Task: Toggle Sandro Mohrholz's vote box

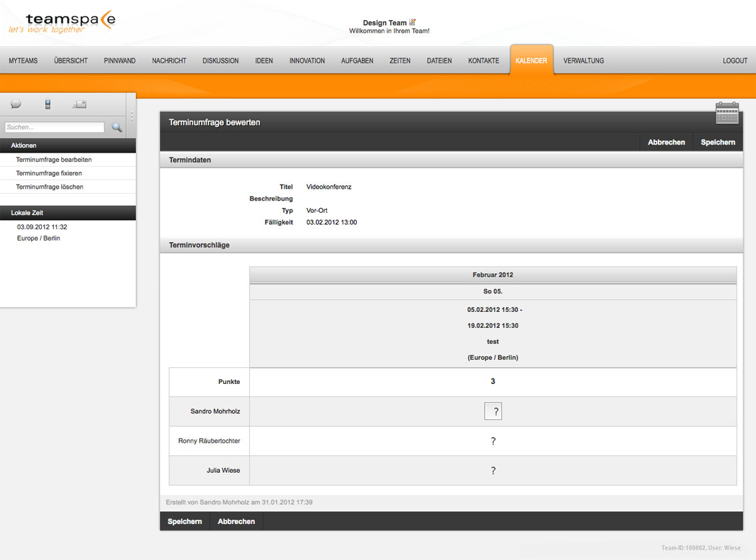Action: 493,411
